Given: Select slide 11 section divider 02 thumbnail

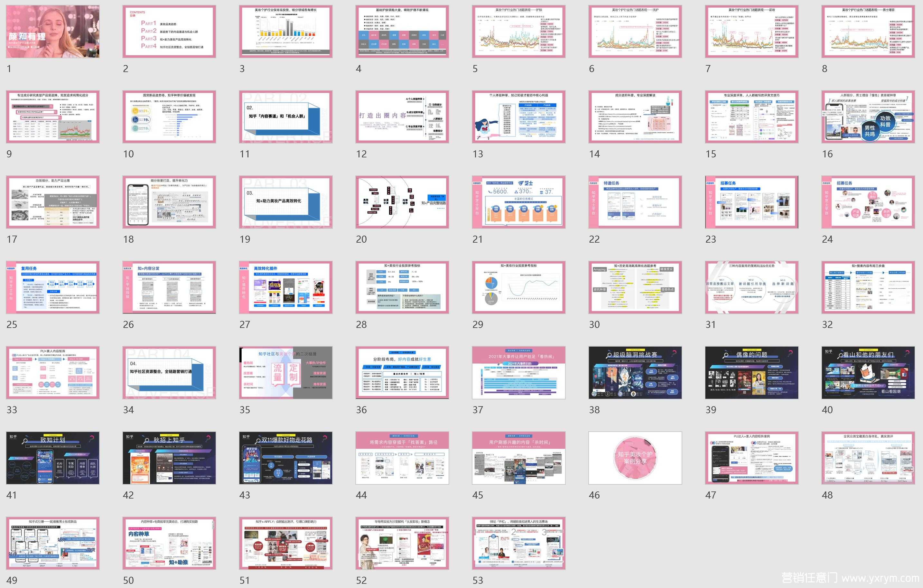Looking at the screenshot, I should 285,117.
